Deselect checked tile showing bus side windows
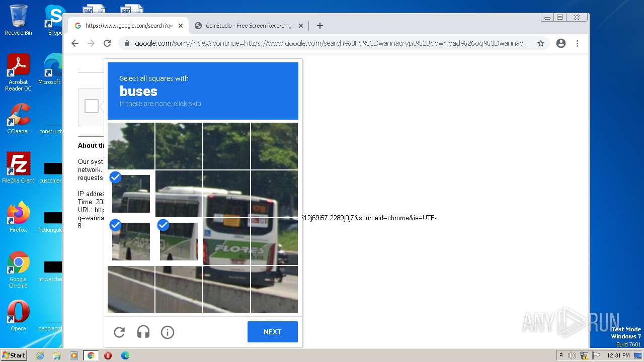 pyautogui.click(x=179, y=241)
